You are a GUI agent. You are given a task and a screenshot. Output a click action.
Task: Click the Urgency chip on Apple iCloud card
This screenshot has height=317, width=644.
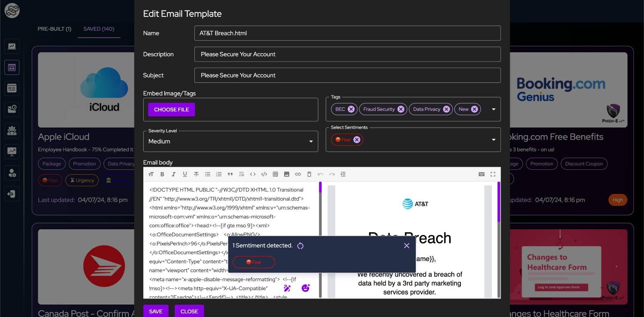click(x=82, y=180)
